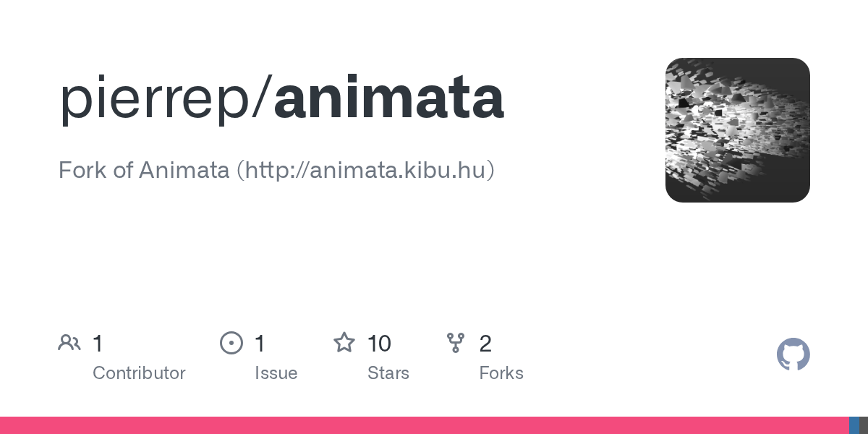Click the contributors people icon
This screenshot has width=868, height=434.
point(69,343)
